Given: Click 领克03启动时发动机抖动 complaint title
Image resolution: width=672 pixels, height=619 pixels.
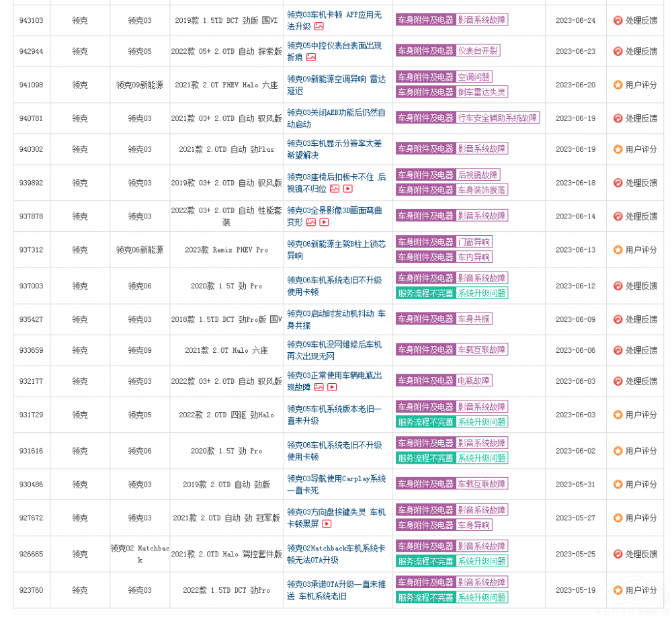Looking at the screenshot, I should point(336,319).
